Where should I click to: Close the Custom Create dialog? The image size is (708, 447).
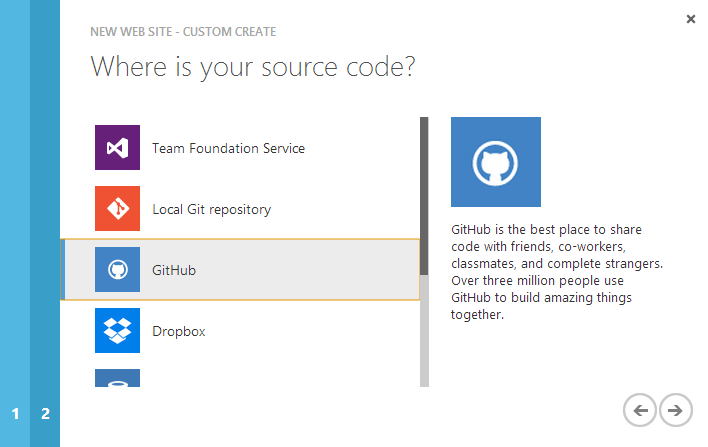tap(690, 19)
